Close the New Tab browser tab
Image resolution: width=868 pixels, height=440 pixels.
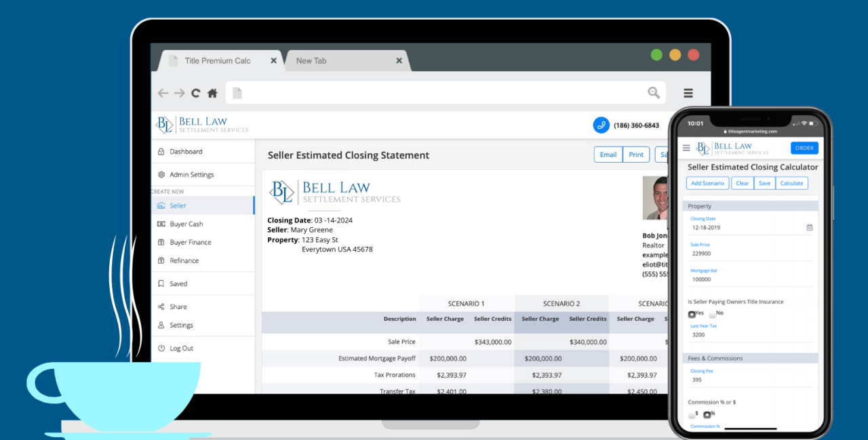pos(399,61)
